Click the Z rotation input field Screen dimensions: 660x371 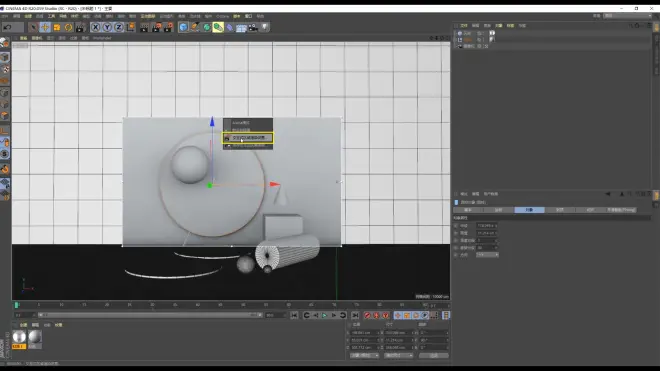tap(434, 347)
